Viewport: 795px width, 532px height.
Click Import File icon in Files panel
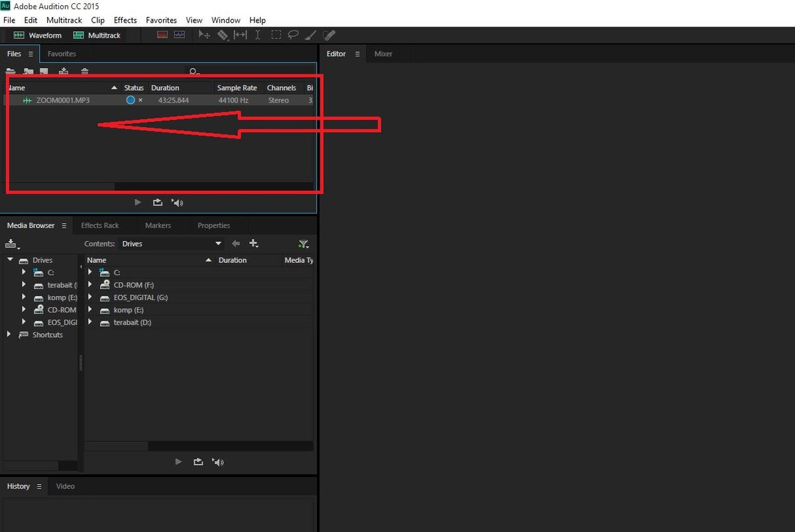coord(28,72)
